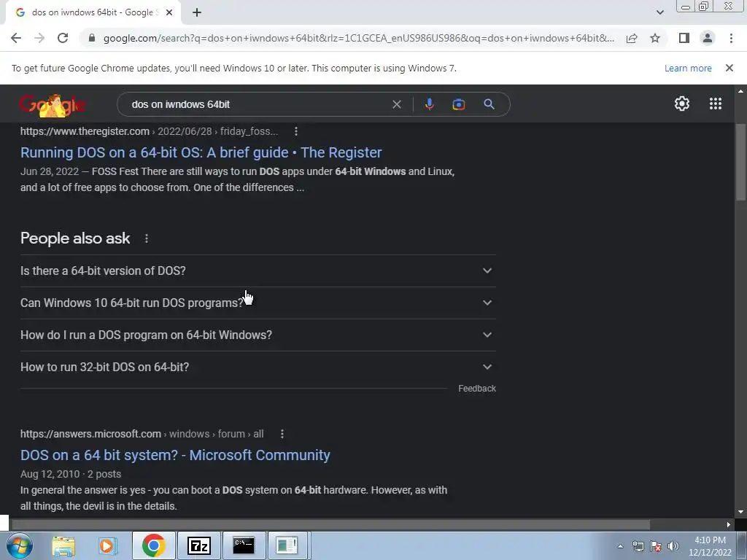Open a new tab
Viewport: 747px width, 560px height.
pos(197,12)
